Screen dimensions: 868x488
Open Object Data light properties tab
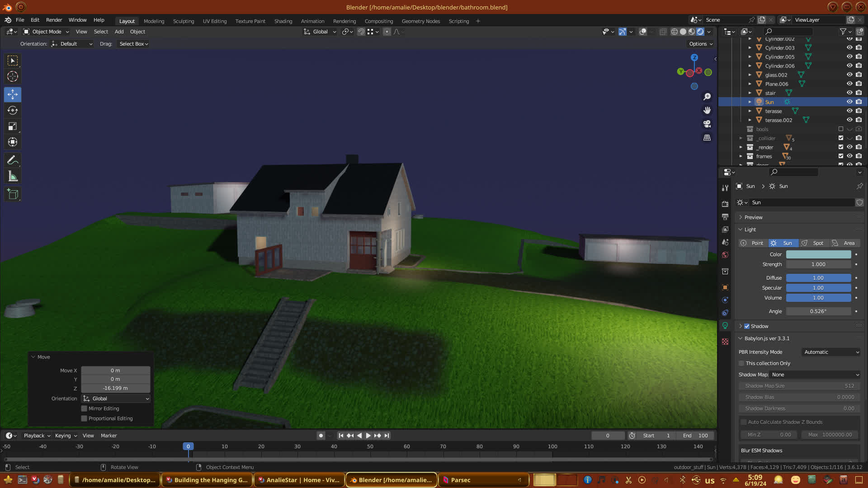tap(725, 326)
